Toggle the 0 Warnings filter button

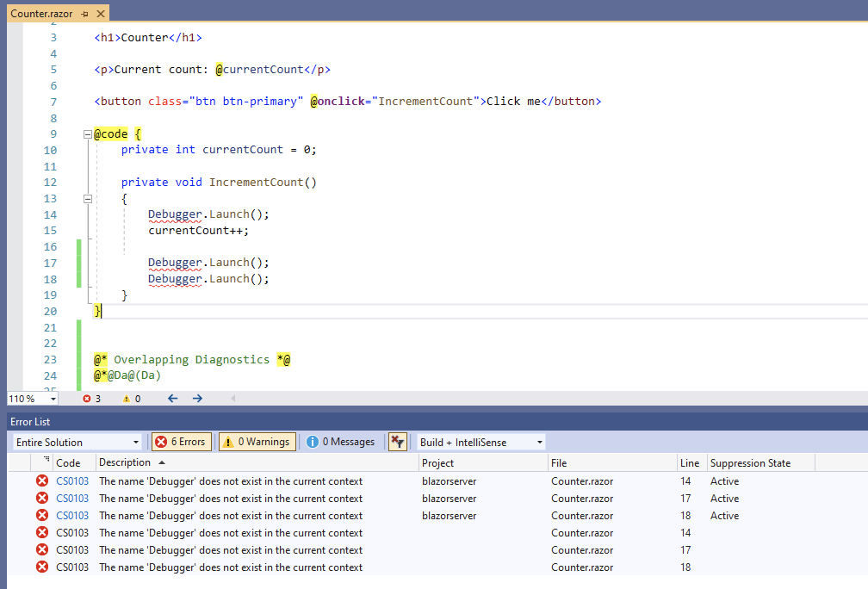(x=256, y=441)
